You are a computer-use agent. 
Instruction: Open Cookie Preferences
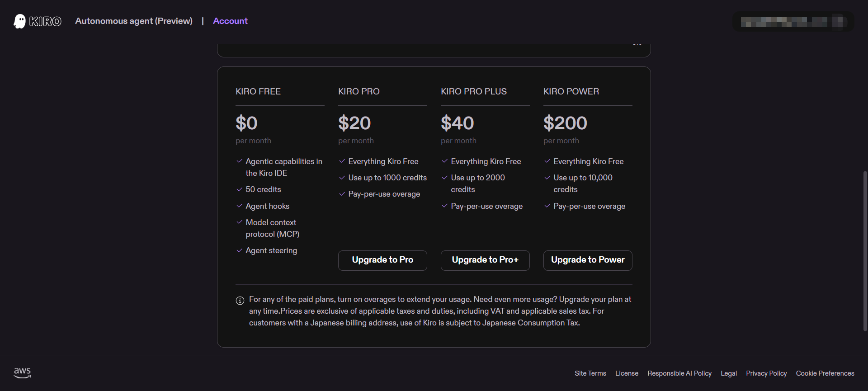point(825,373)
